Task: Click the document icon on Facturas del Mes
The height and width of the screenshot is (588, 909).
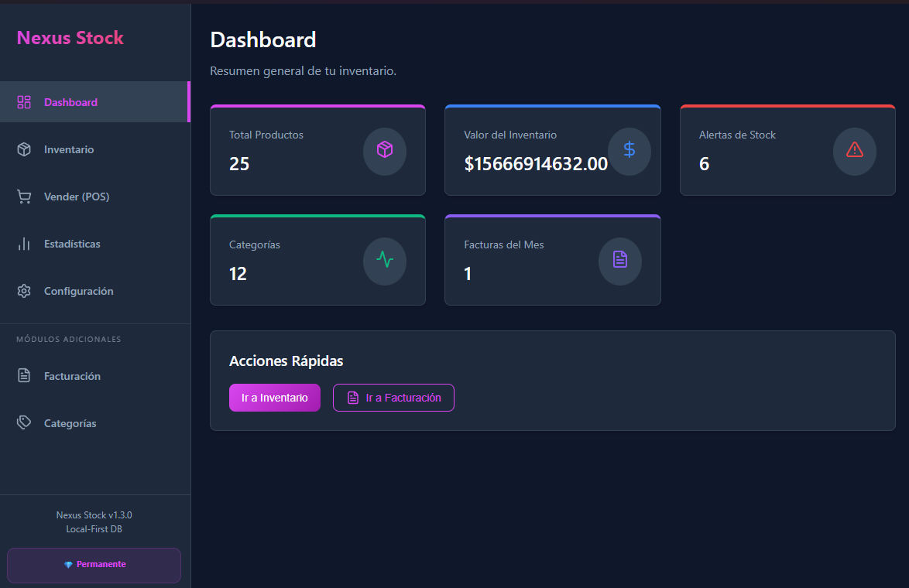Action: click(620, 259)
